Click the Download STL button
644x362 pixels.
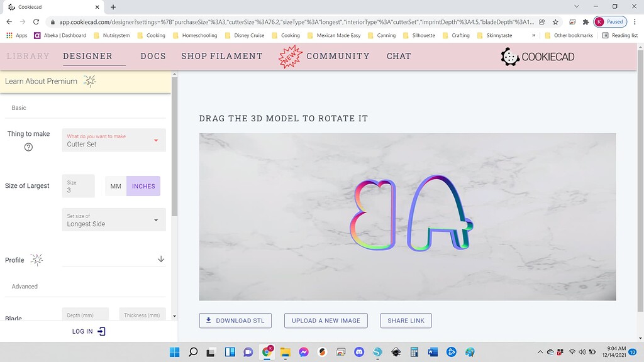235,321
